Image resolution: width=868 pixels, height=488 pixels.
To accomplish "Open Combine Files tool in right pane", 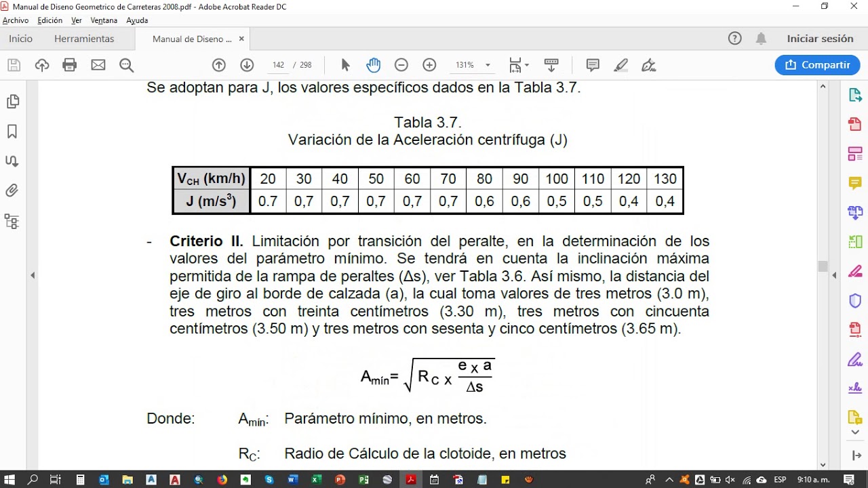I will 855,213.
